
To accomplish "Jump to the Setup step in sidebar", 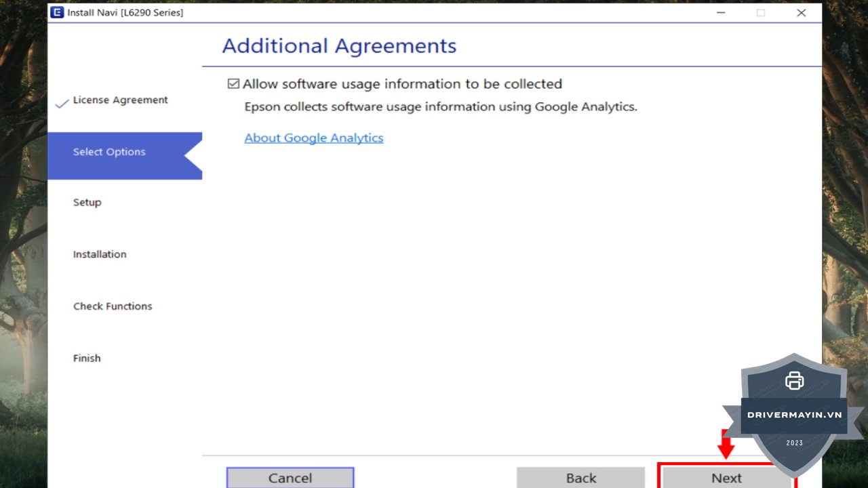I will [87, 203].
